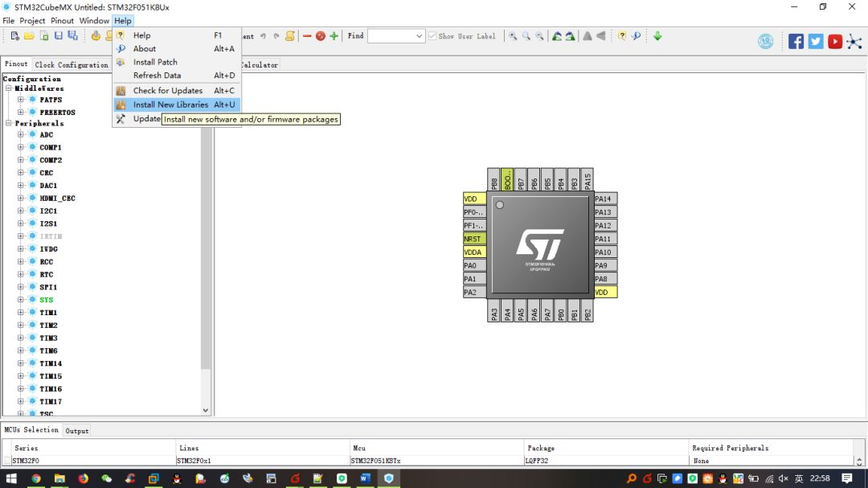Switch to the Clock Configuration tab
Screen dimensions: 868x488
[71, 65]
